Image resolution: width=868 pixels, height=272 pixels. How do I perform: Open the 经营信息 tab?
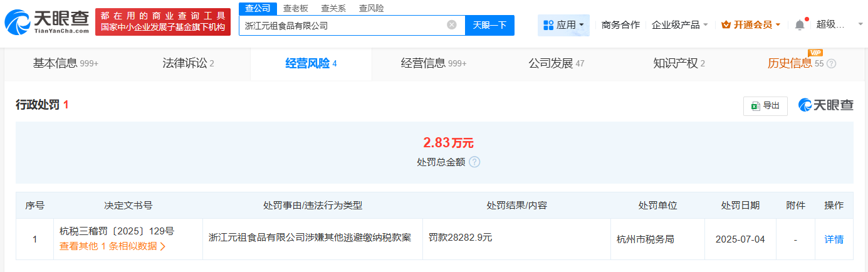point(434,63)
